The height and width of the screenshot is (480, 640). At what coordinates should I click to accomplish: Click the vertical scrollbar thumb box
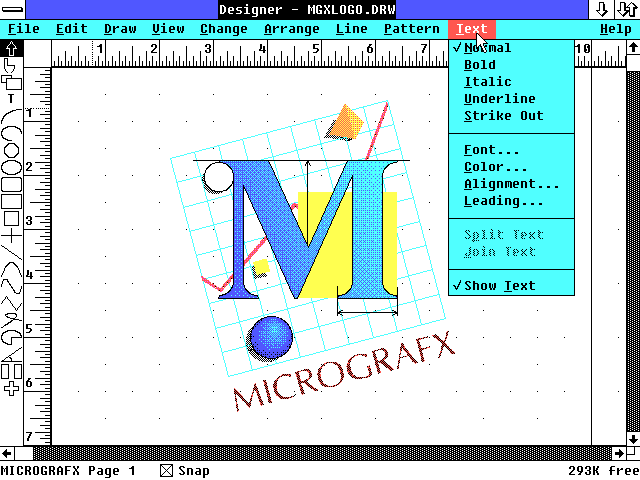click(633, 63)
